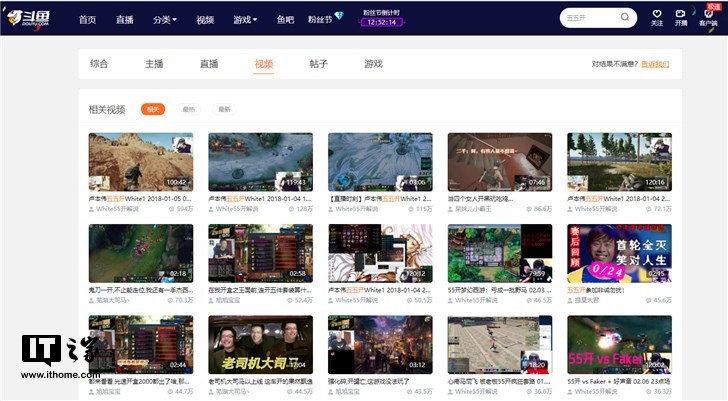This screenshot has width=728, height=401.
Task: Open the 首轮全灭 笑对人生 thumbnail
Action: pos(619,253)
